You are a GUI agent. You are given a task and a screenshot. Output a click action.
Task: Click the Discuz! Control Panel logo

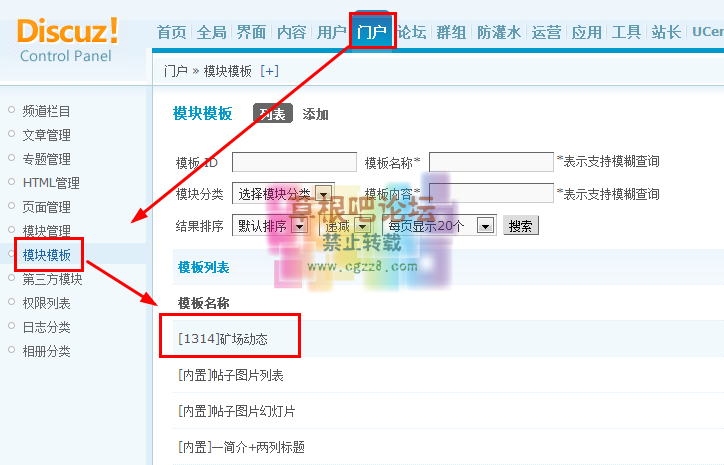click(x=68, y=38)
